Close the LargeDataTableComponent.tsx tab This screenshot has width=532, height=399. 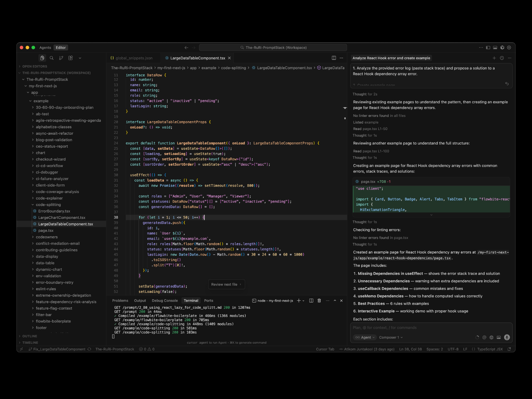(229, 58)
